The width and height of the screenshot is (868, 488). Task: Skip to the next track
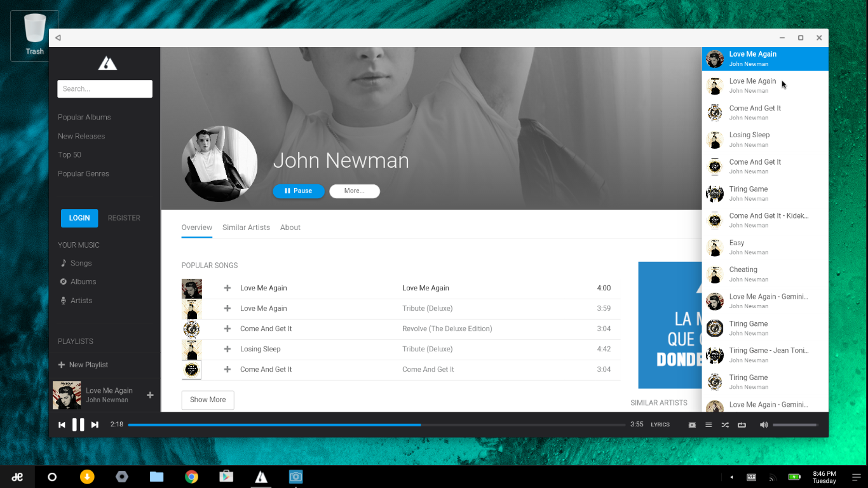point(95,424)
